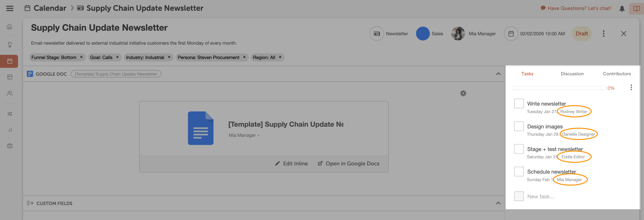
Task: Click the notification bell icon
Action: 622,9
